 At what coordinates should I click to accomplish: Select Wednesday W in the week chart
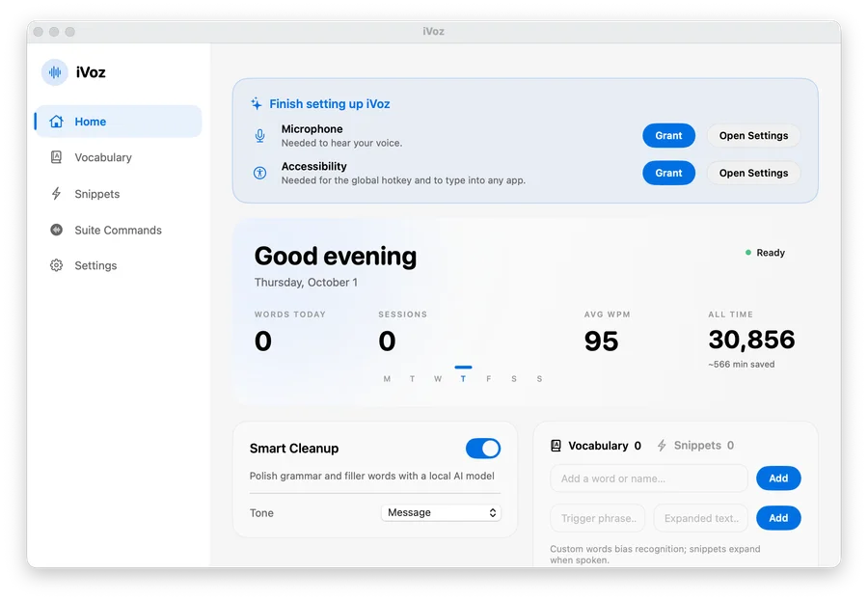point(438,379)
